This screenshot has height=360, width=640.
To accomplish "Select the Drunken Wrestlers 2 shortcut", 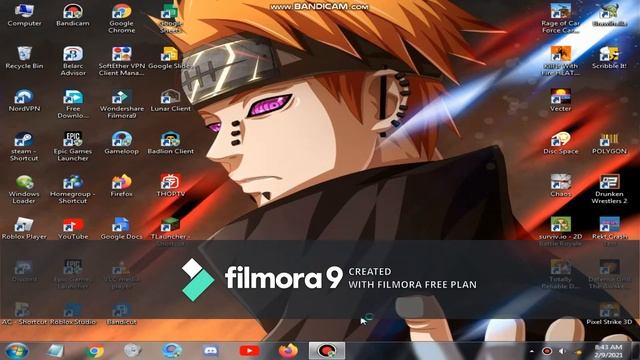I will click(609, 189).
